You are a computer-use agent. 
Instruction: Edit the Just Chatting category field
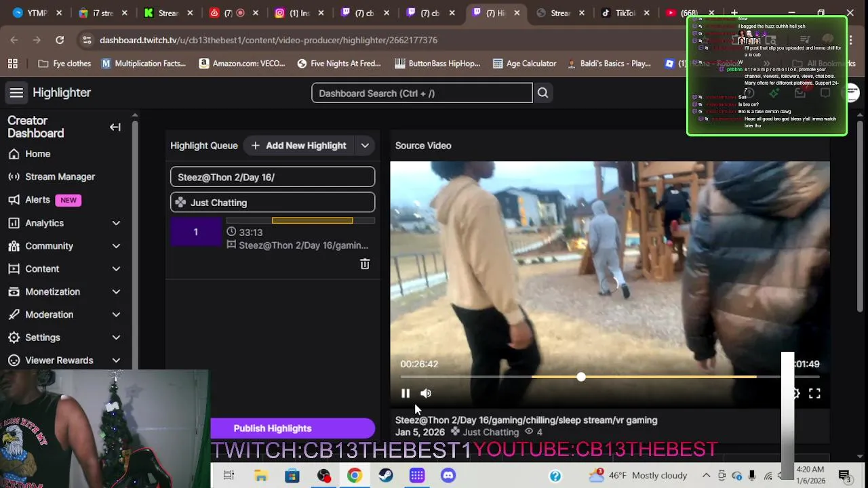[x=273, y=202]
